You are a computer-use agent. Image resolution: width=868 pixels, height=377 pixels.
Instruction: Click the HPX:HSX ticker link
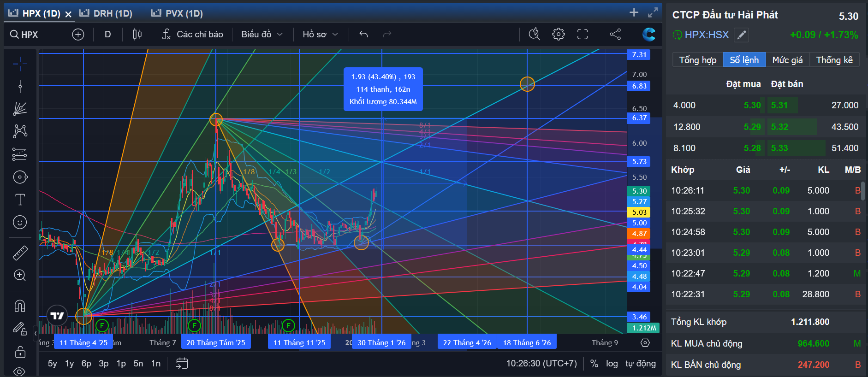(707, 35)
